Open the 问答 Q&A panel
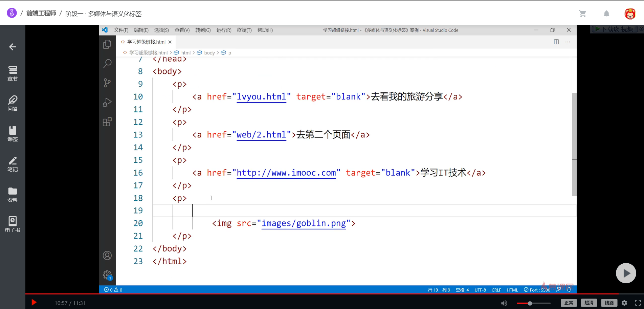 click(13, 103)
